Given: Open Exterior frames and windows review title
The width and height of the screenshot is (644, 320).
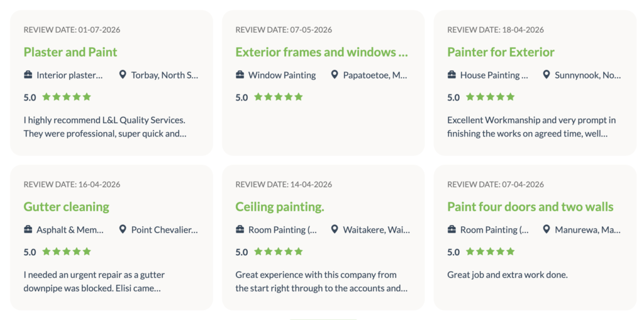Looking at the screenshot, I should [321, 52].
